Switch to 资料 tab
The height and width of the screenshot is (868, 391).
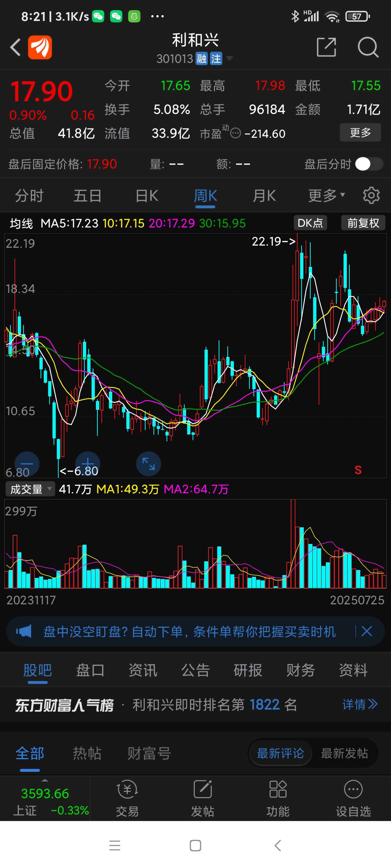tap(353, 670)
